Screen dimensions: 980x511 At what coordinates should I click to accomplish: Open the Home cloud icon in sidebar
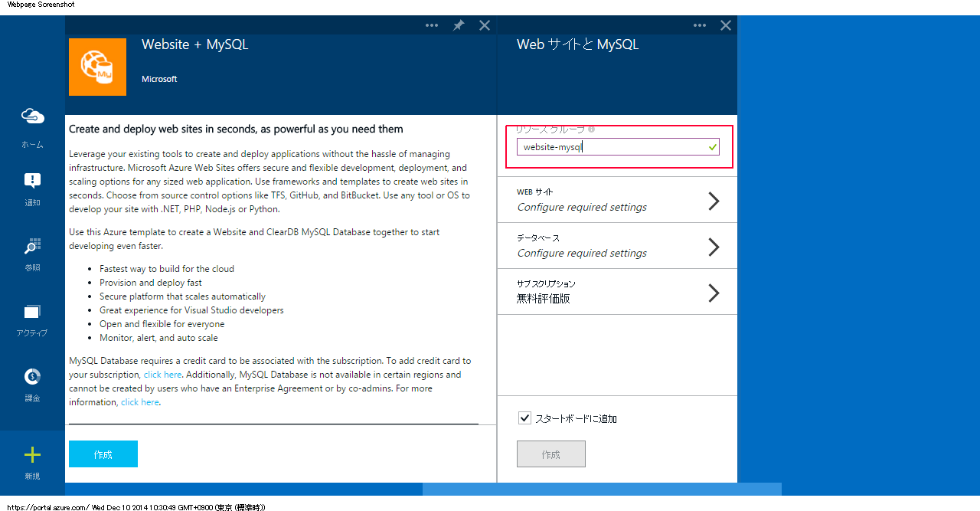click(32, 116)
